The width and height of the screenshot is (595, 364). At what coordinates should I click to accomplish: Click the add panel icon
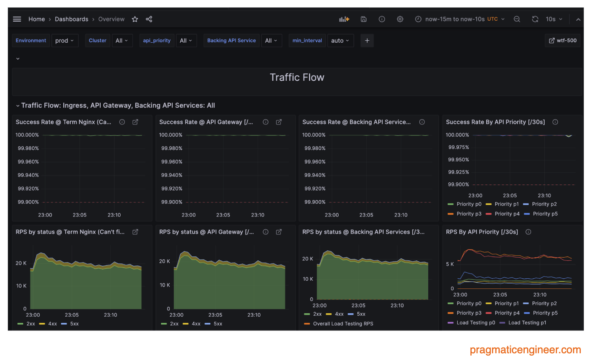(x=344, y=19)
